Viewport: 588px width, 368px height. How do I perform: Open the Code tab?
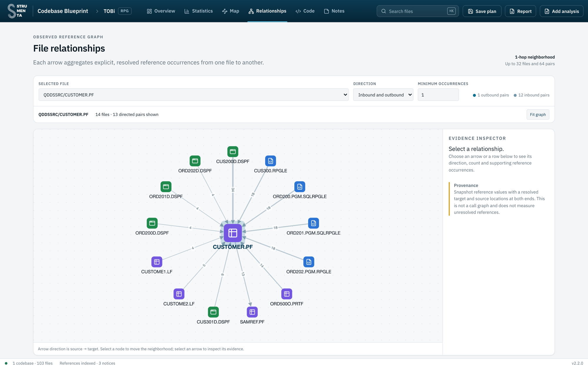[305, 11]
